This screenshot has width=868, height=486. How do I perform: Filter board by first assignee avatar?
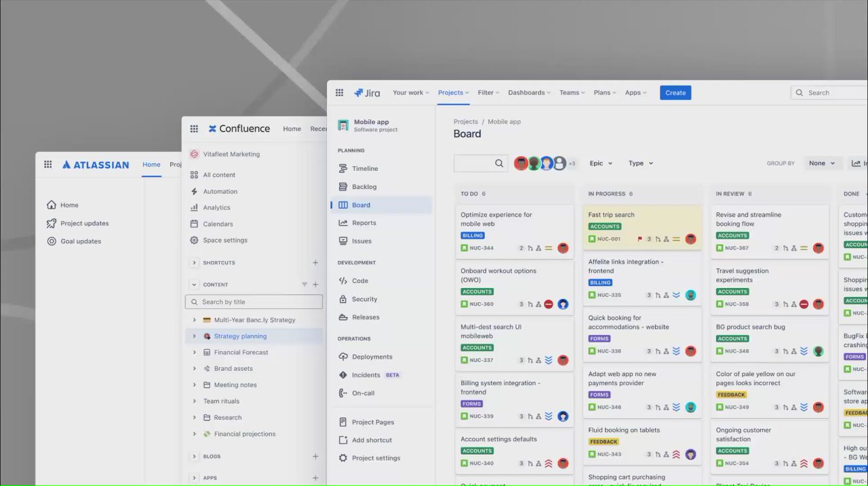[521, 163]
